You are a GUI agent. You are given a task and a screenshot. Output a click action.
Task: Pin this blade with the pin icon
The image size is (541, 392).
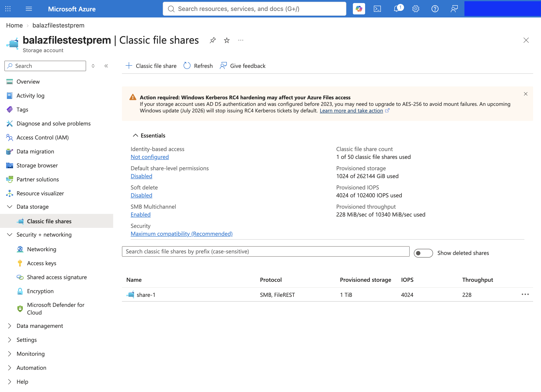pyautogui.click(x=213, y=40)
